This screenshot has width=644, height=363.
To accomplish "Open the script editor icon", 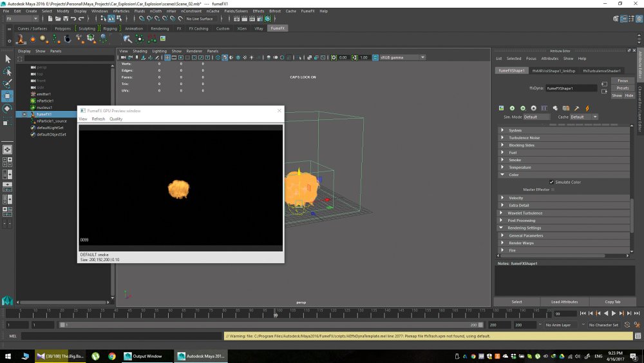I will point(638,336).
